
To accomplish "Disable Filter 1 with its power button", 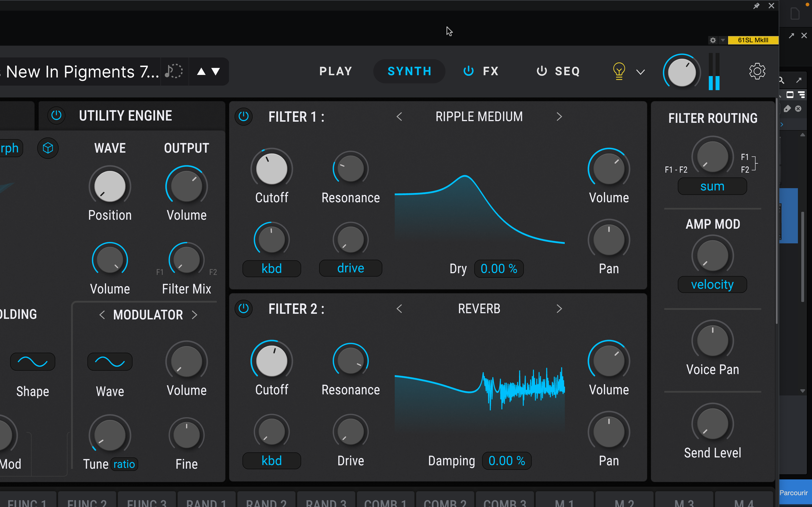I will 244,117.
